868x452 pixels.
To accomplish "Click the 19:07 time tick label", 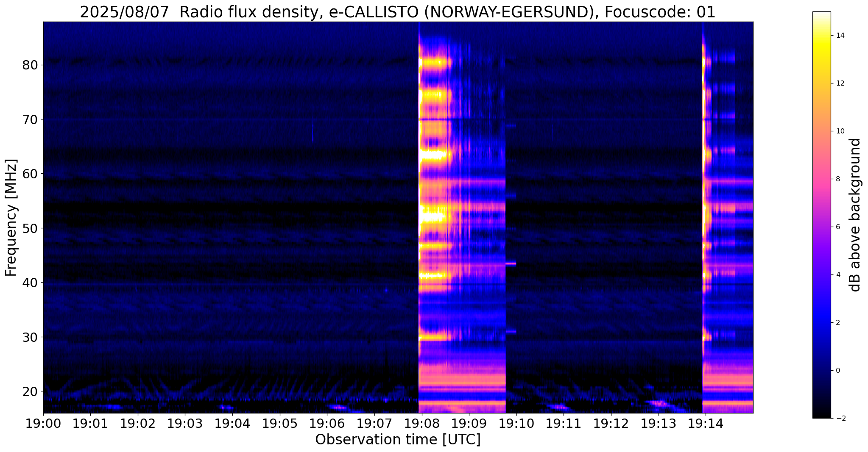I will click(x=374, y=423).
